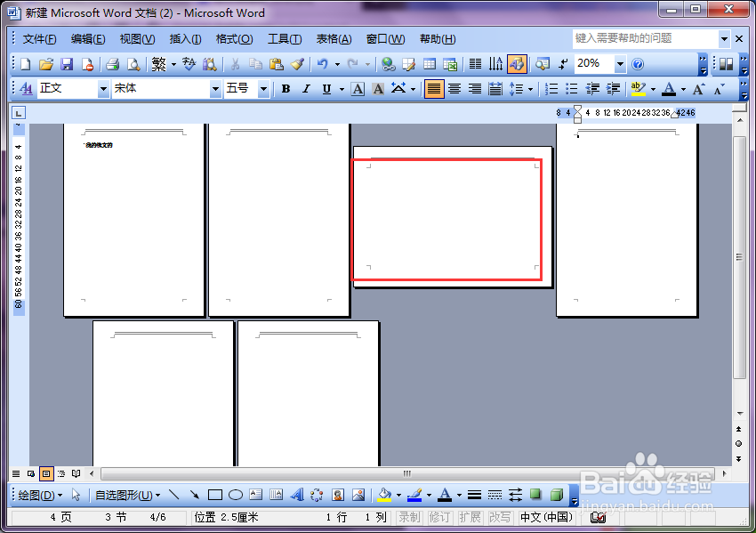The image size is (756, 533).
Task: Toggle Underline formatting
Action: click(326, 89)
